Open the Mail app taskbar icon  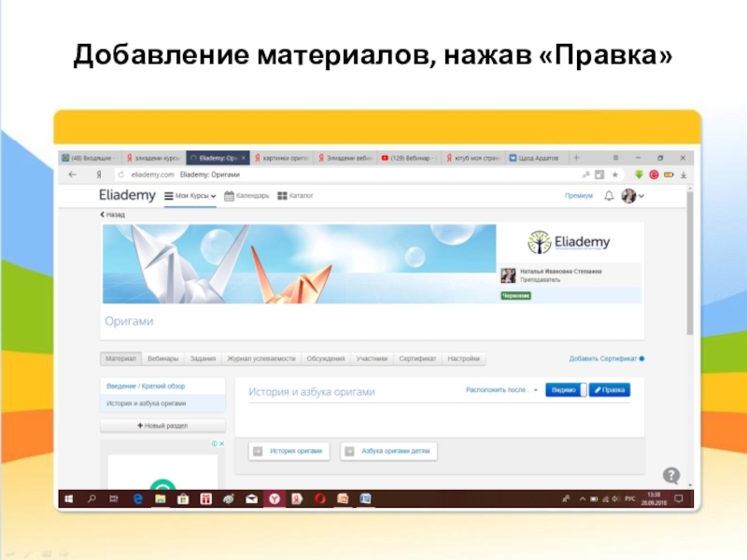[251, 499]
